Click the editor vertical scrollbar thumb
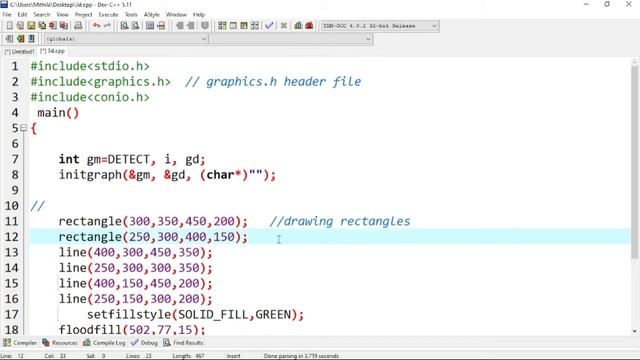Screen dimensions: 640x360 click(x=634, y=161)
